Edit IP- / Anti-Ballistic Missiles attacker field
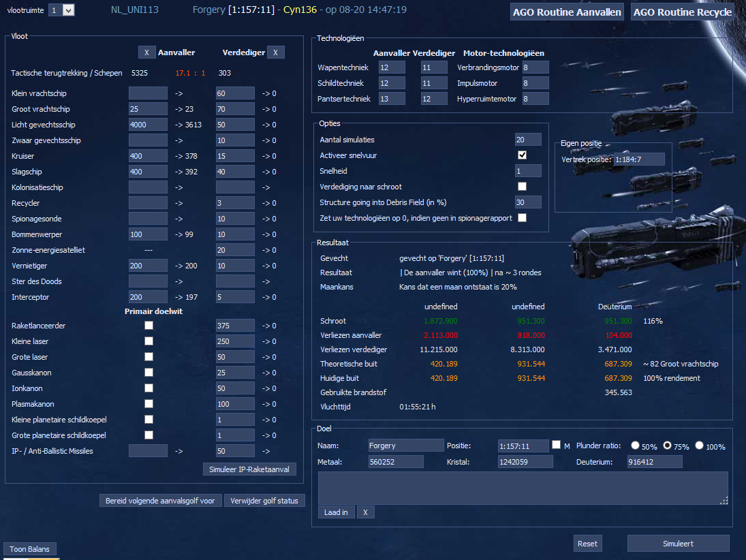The height and width of the screenshot is (560, 746). pos(148,451)
